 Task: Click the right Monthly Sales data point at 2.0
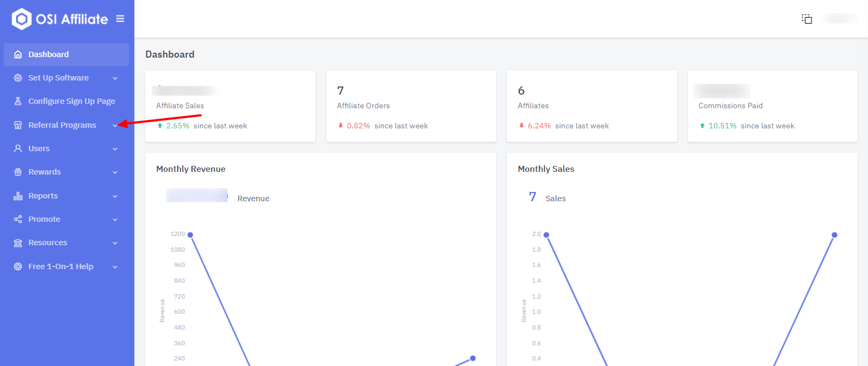click(x=834, y=235)
